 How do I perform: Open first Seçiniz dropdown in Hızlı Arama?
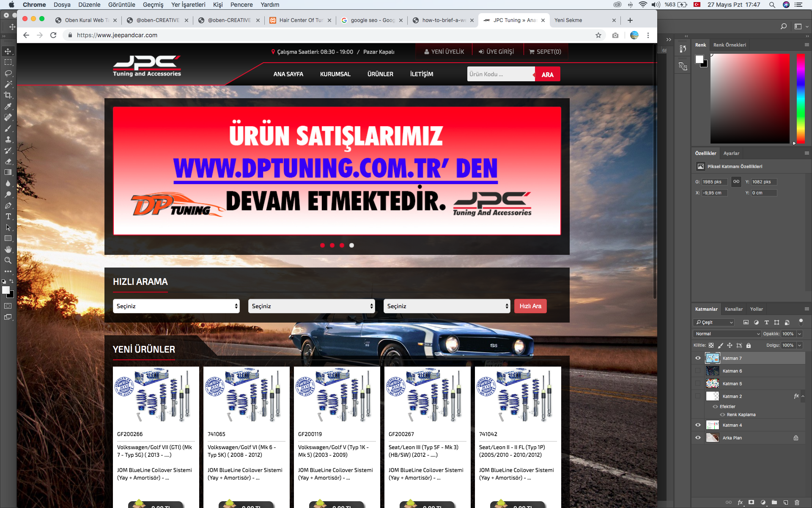click(x=176, y=306)
